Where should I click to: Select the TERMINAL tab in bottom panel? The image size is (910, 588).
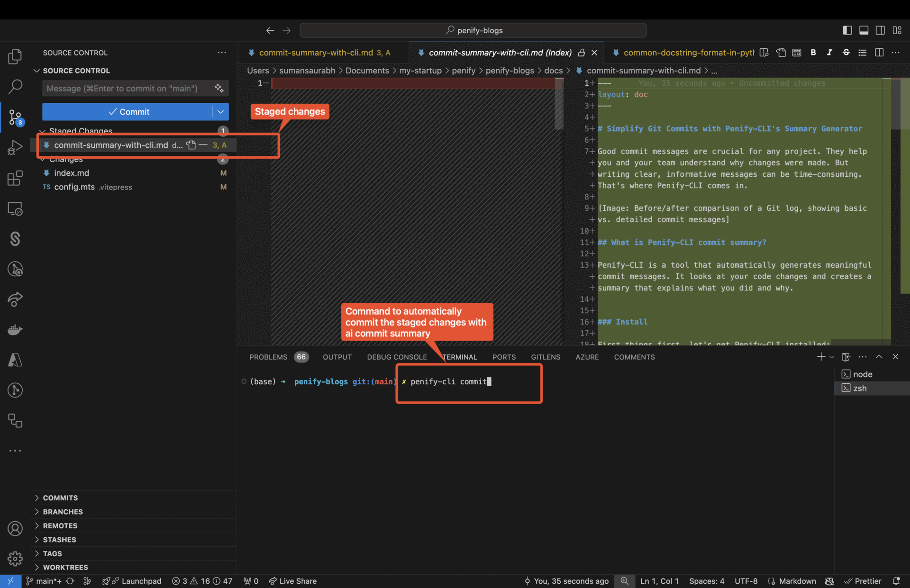[460, 357]
